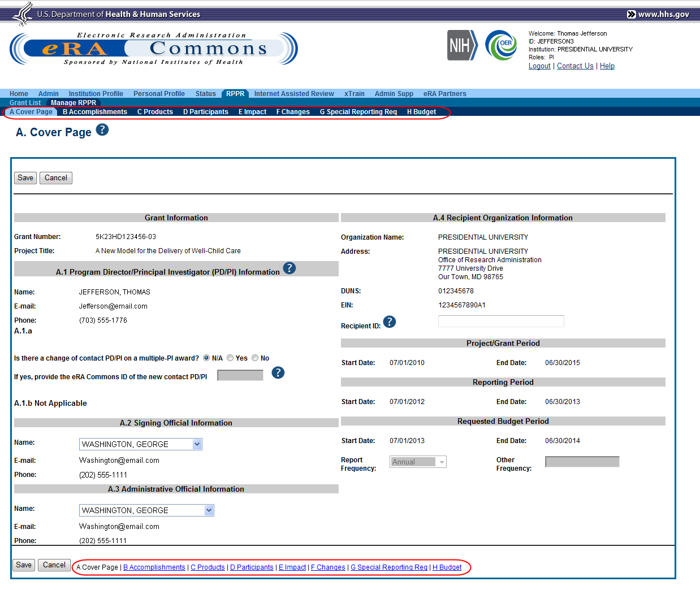Viewport: 700px width, 590px height.
Task: Select Manage RPPR submenu
Action: 74,103
